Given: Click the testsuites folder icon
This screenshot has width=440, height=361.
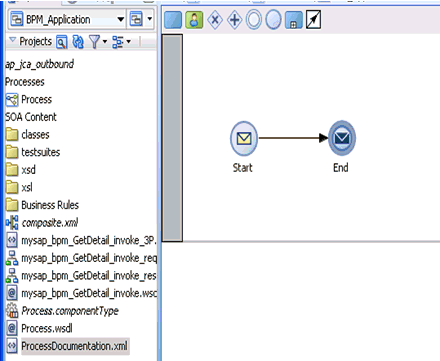Looking at the screenshot, I should tap(12, 152).
